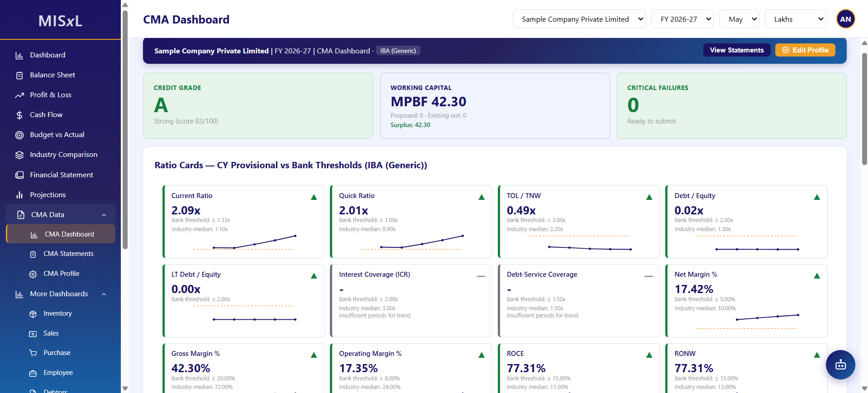Click the Quick Ratio up-trend arrow
868x393 pixels.
(x=482, y=197)
